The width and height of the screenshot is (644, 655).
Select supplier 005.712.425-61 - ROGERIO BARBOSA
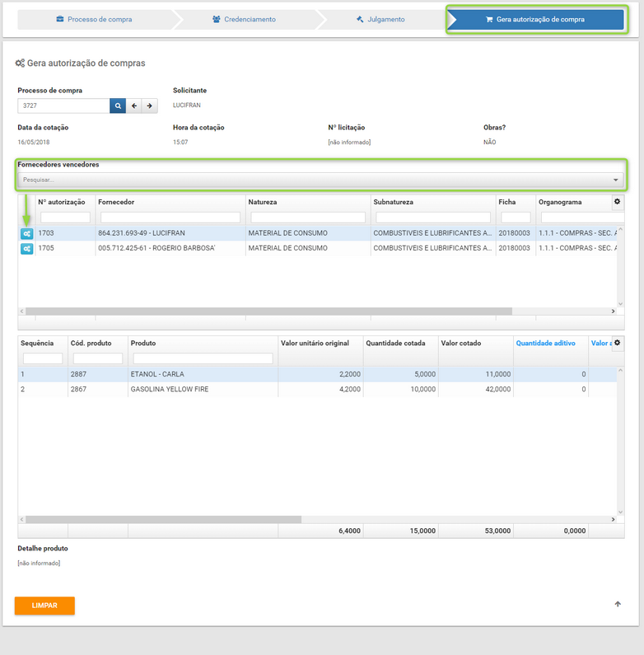pos(156,248)
